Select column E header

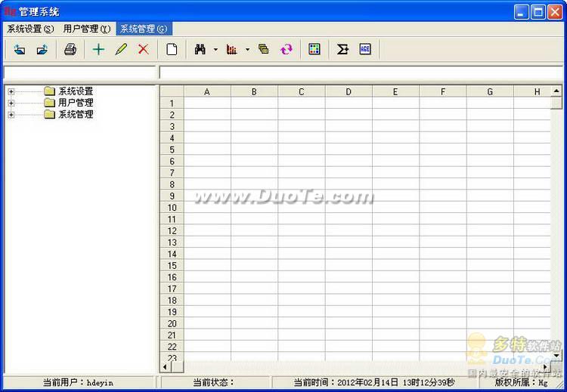395,91
